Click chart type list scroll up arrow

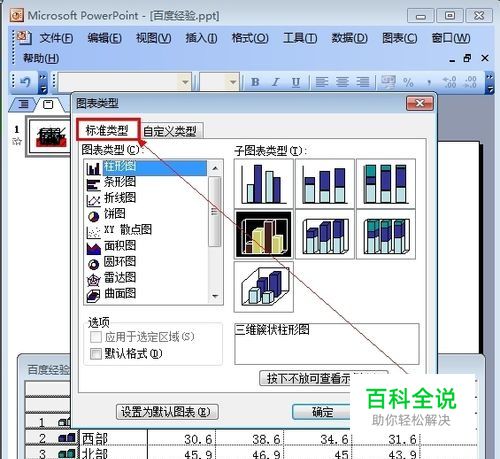point(215,168)
